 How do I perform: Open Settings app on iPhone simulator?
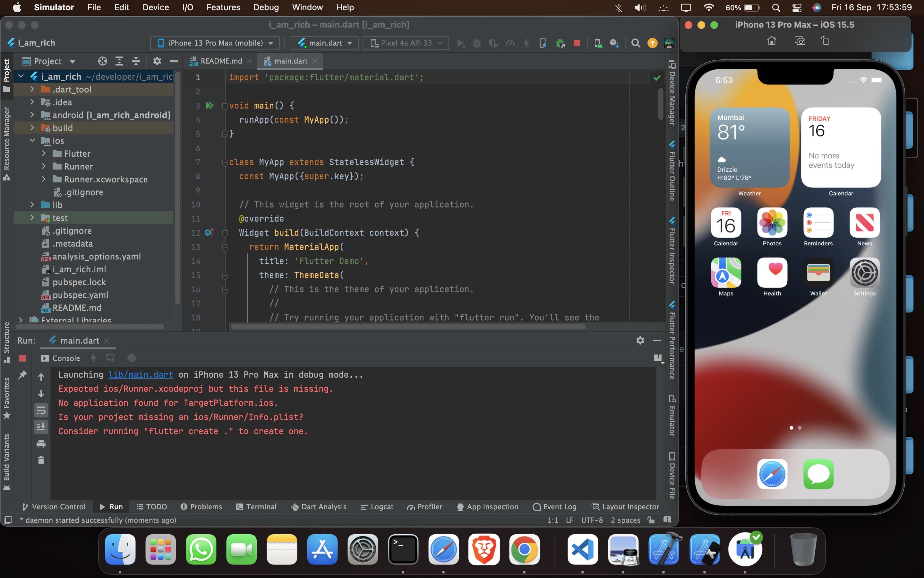864,273
